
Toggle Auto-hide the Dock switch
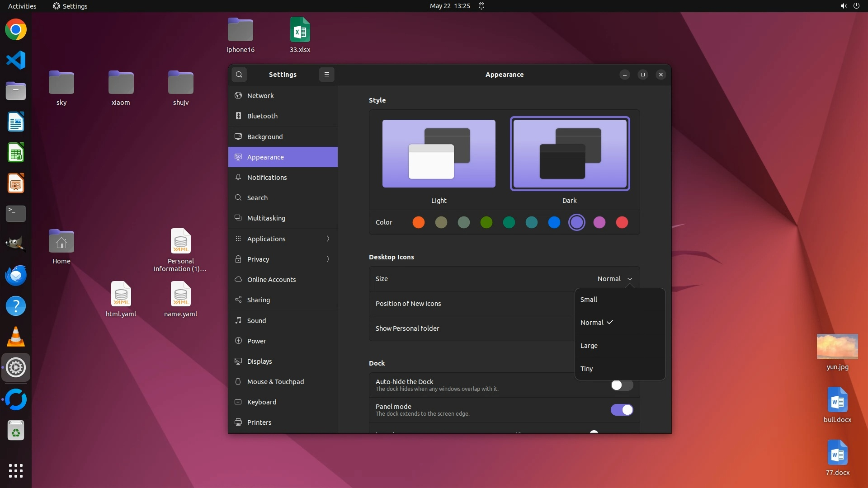(622, 385)
